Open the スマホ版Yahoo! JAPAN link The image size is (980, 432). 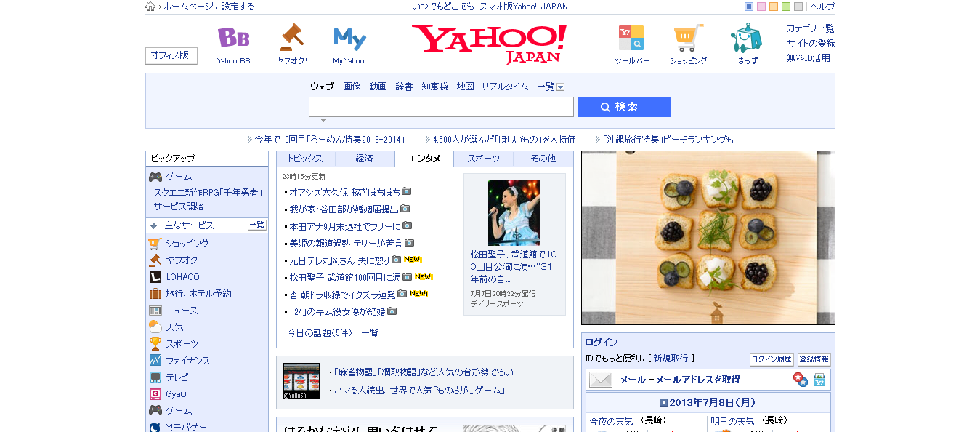click(524, 7)
